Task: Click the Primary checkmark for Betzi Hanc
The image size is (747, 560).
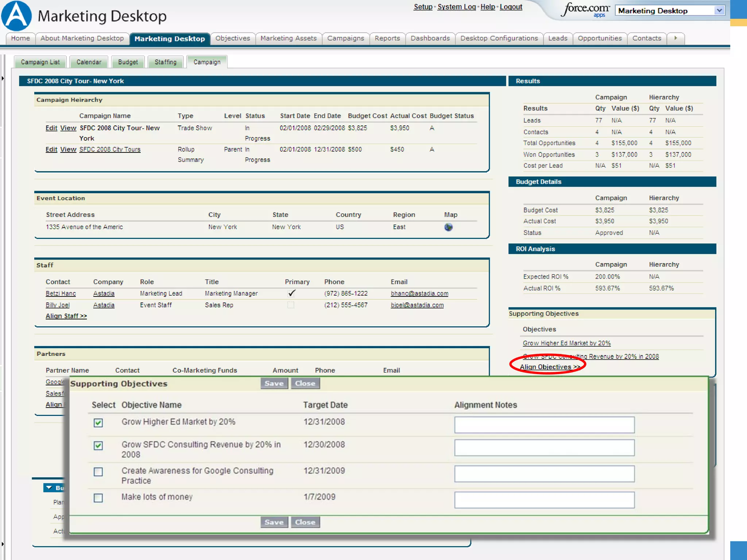Action: pos(291,293)
